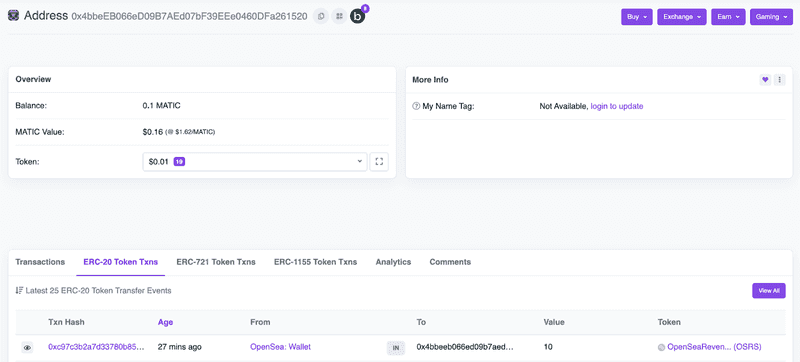800x362 pixels.
Task: Click the address identicon avatar
Action: 13,16
